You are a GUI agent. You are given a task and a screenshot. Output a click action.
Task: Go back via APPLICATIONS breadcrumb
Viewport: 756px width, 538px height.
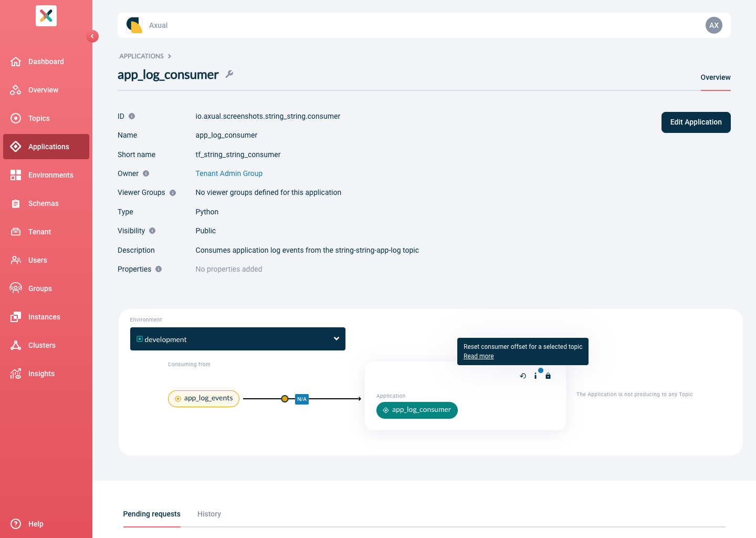click(141, 56)
